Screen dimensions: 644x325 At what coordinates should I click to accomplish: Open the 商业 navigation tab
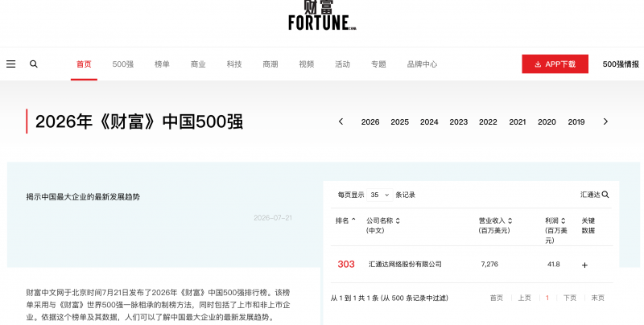click(x=198, y=64)
